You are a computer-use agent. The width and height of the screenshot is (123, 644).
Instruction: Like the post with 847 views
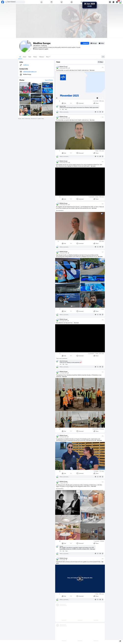coord(64,356)
